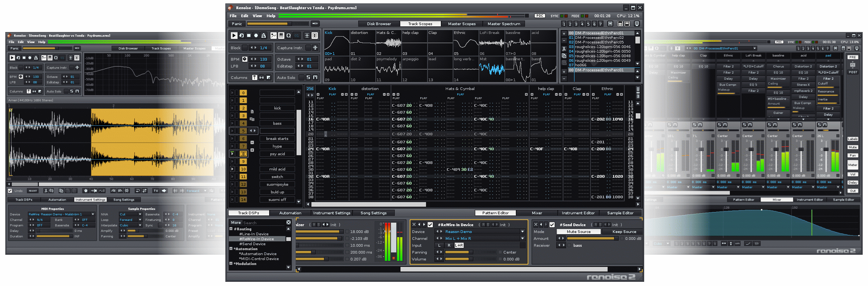Toggle the PDC indicator in top bar
The height and width of the screenshot is (286, 868).
click(x=540, y=16)
